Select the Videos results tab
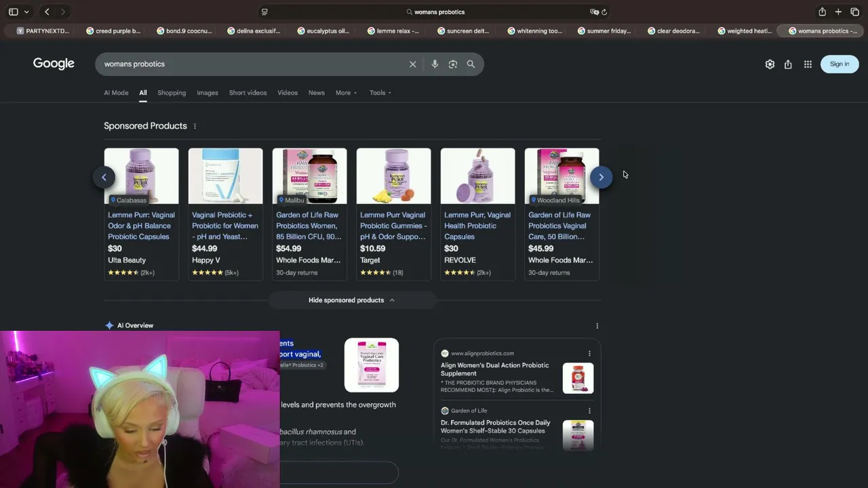The width and height of the screenshot is (868, 488). tap(288, 93)
